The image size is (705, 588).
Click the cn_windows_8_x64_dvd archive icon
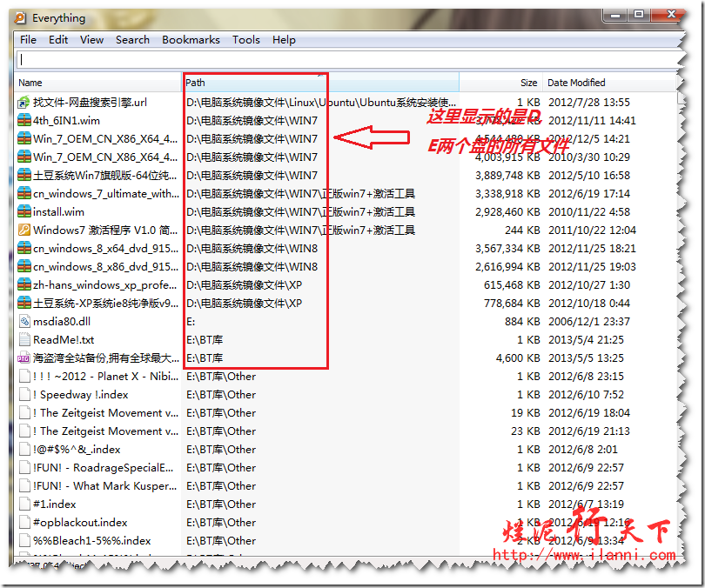point(23,249)
